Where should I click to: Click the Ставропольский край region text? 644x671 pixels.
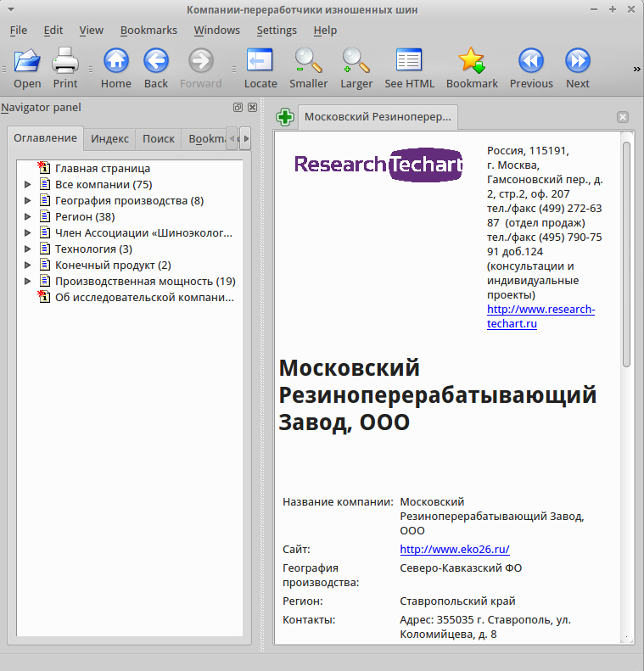(457, 601)
